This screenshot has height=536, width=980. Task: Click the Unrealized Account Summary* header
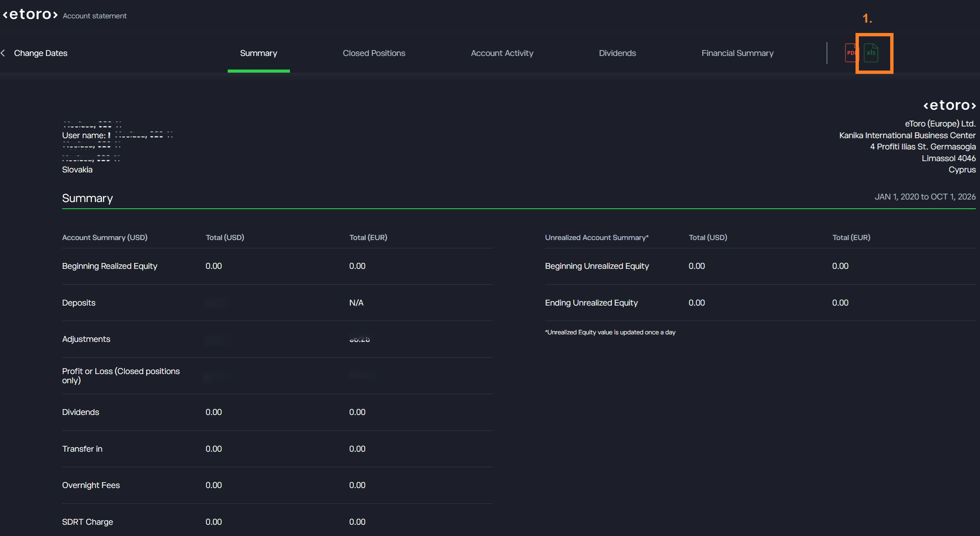pyautogui.click(x=597, y=238)
